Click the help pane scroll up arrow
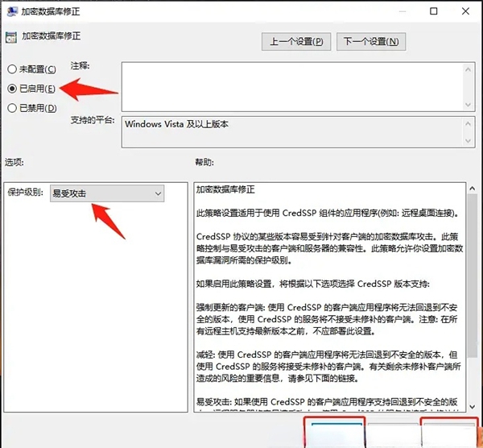The height and width of the screenshot is (448, 483). 472,188
